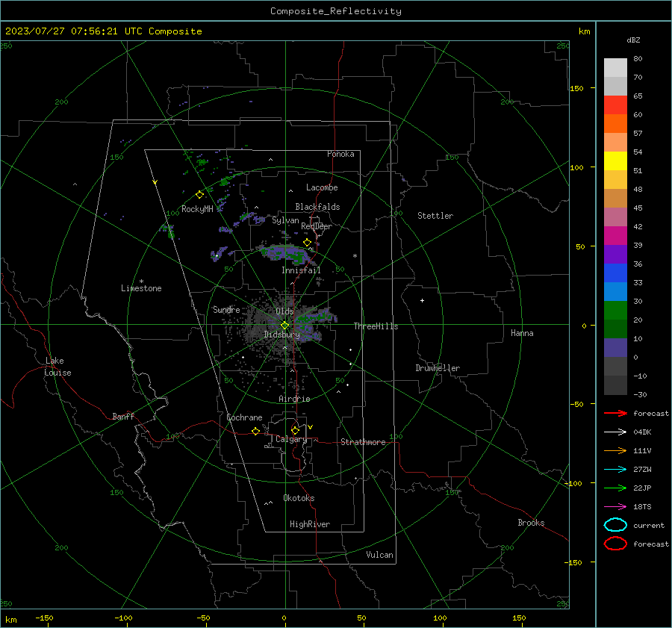Click the RockyMH label
Image resolution: width=672 pixels, height=628 pixels.
coord(197,209)
